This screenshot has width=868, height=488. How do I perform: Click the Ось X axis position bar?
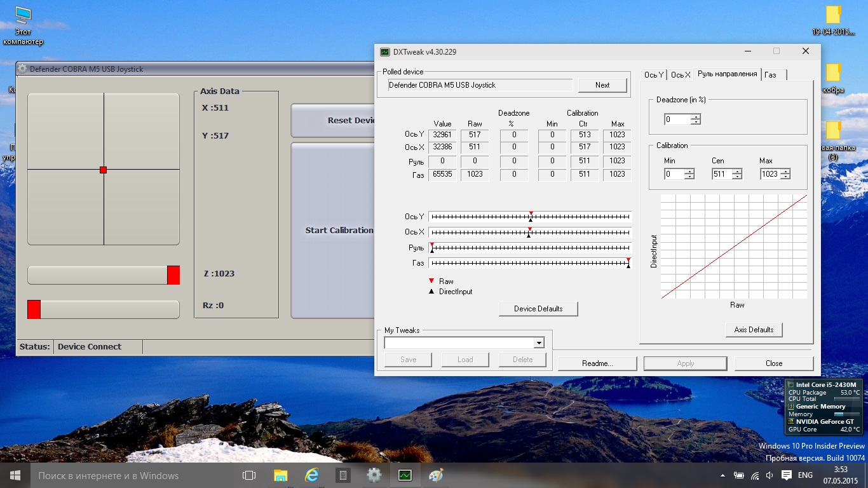point(530,232)
